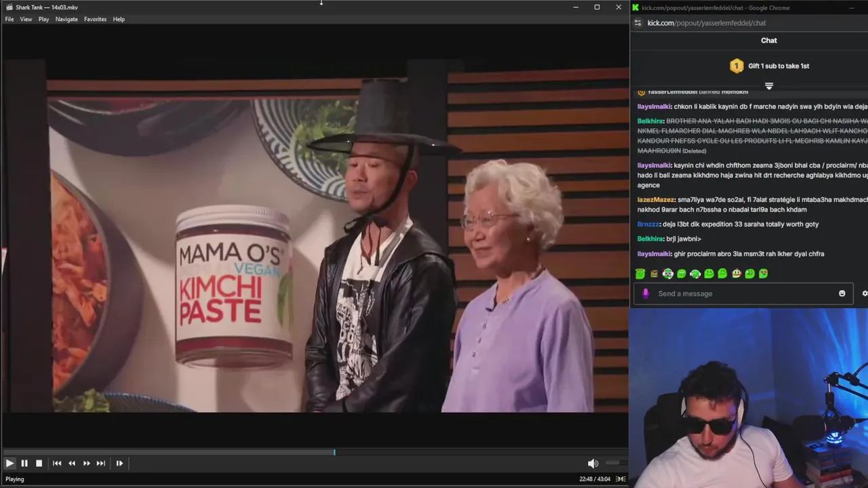The width and height of the screenshot is (868, 488).
Task: Select the fourth green emote
Action: coord(682,274)
